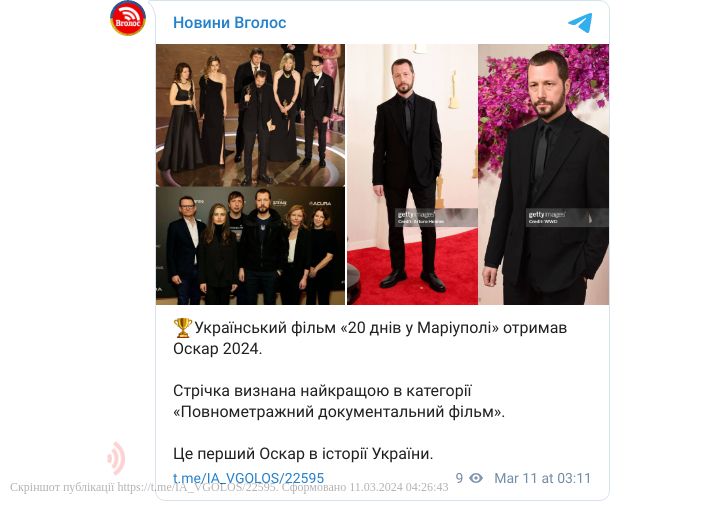Click the «Повнометражний документальний фільм» paragraph
The width and height of the screenshot is (720, 505).
point(339,401)
